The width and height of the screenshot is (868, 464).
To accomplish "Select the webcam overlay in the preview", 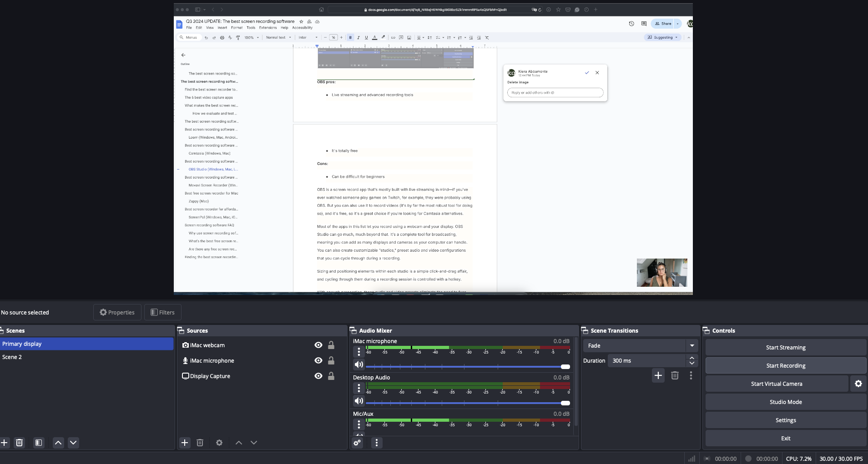I will (x=662, y=273).
